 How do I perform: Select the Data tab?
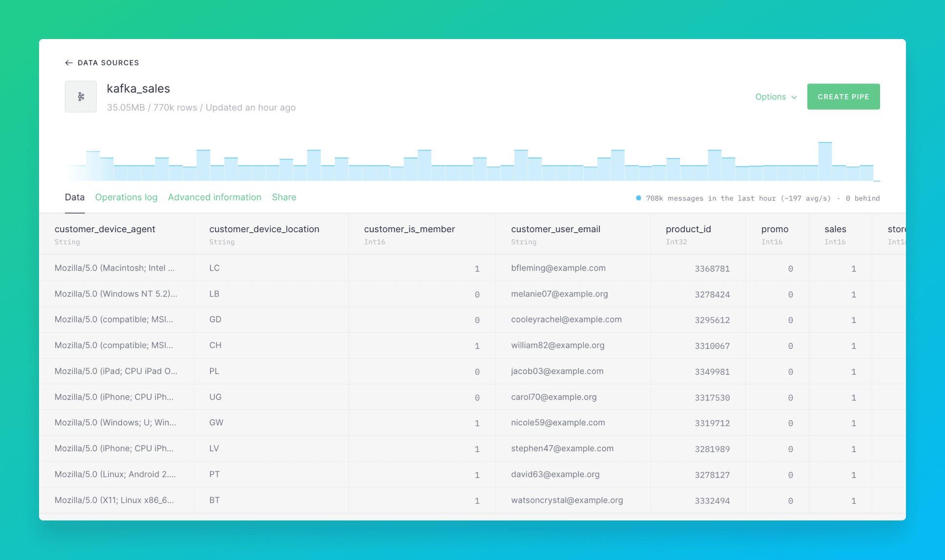coord(75,197)
